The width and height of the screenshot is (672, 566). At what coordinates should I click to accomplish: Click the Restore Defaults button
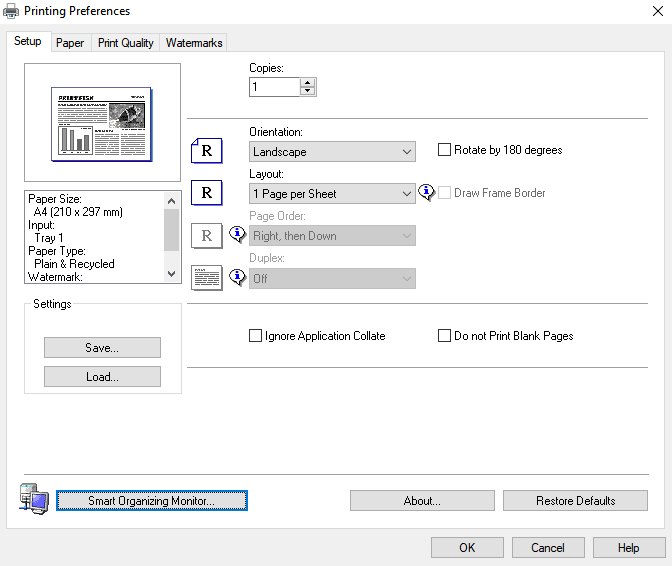click(x=575, y=501)
